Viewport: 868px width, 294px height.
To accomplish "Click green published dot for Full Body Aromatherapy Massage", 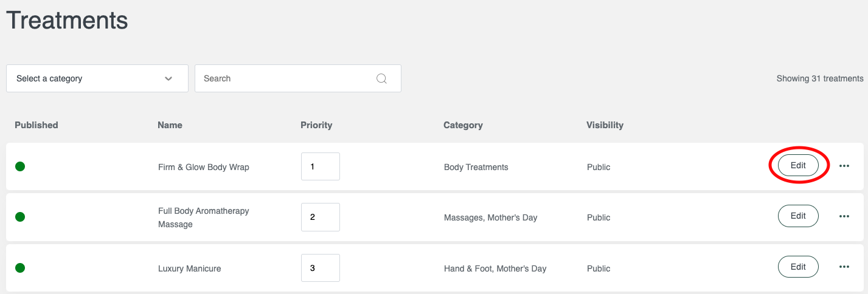I will click(20, 217).
